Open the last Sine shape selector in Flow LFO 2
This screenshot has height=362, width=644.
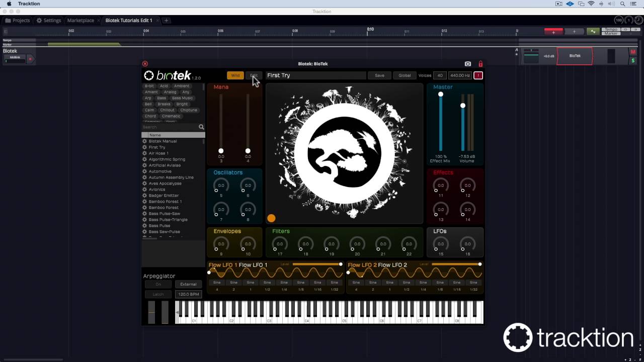click(473, 283)
